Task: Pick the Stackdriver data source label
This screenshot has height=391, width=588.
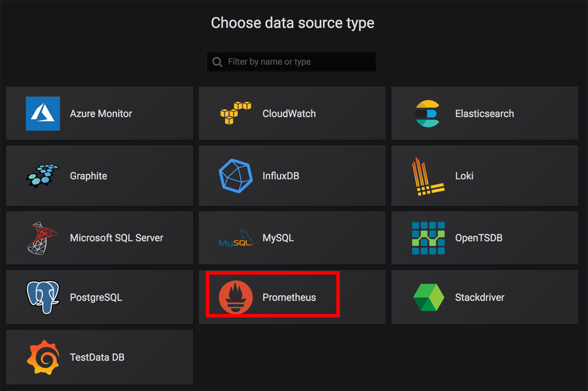Action: coord(479,298)
